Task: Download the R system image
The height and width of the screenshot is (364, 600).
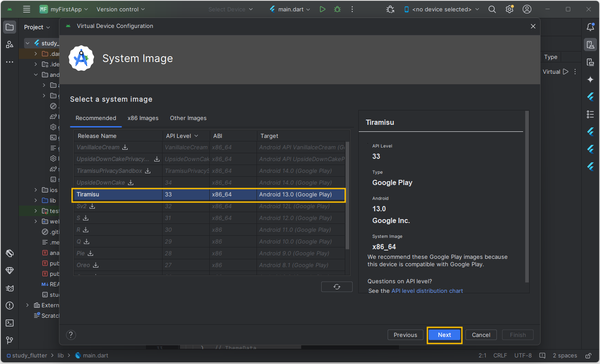Action: click(86, 230)
